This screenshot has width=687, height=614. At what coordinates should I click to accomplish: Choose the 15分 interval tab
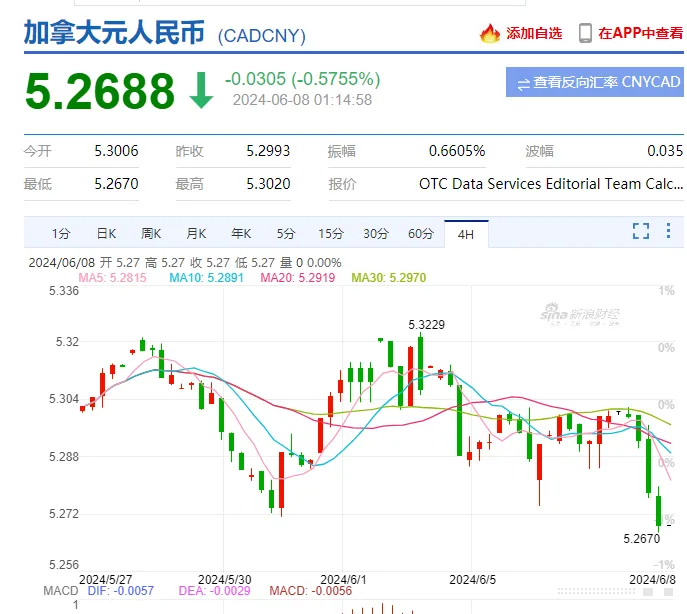click(331, 234)
